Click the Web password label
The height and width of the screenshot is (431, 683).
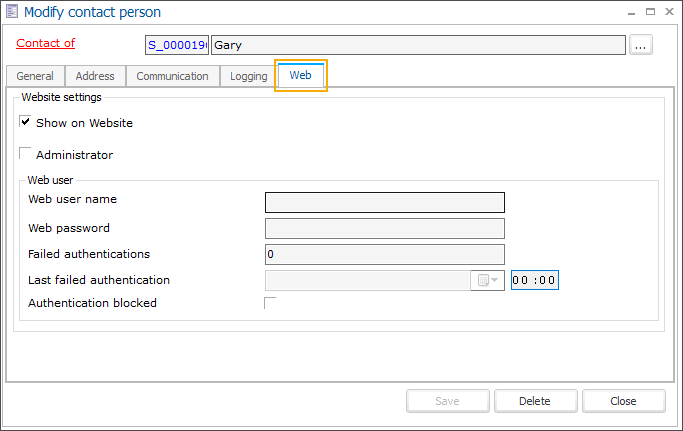[x=69, y=228]
